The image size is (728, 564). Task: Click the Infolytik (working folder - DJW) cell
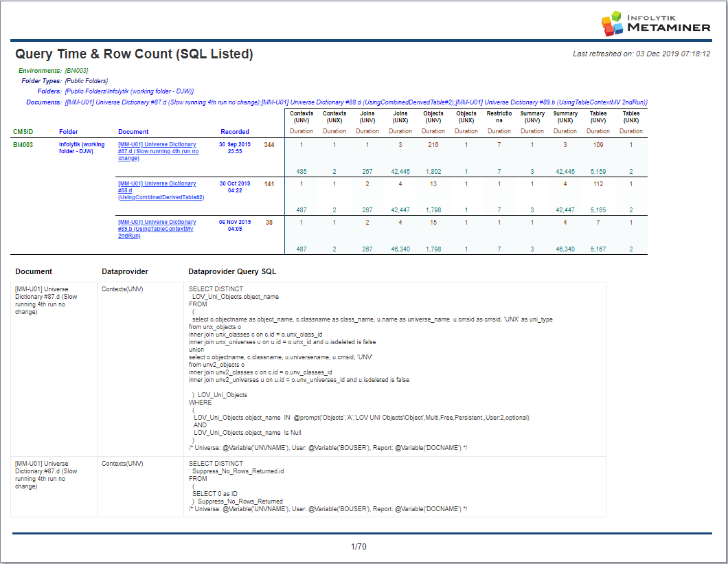[x=82, y=148]
